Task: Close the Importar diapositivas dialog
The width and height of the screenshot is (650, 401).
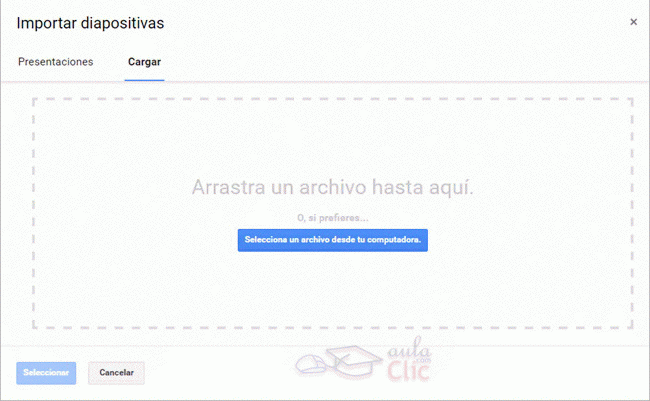Action: coord(633,22)
